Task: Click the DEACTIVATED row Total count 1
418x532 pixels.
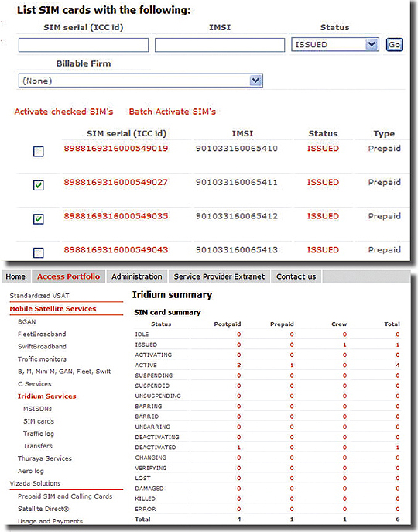Action: point(398,448)
